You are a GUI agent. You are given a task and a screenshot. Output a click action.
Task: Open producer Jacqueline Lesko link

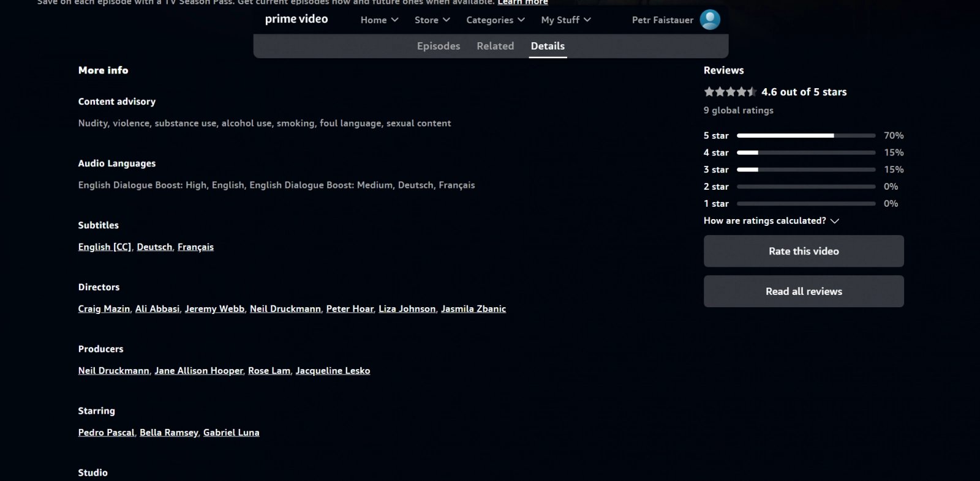tap(333, 371)
